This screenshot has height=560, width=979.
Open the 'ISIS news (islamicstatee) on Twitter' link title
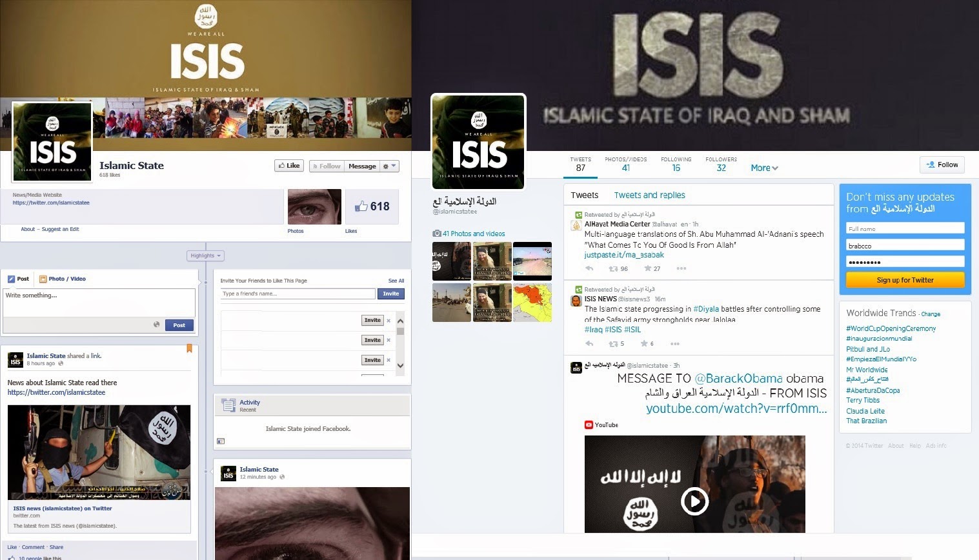tap(63, 508)
